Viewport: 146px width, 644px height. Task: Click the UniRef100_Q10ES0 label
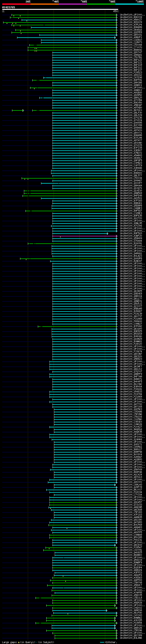click(131, 191)
